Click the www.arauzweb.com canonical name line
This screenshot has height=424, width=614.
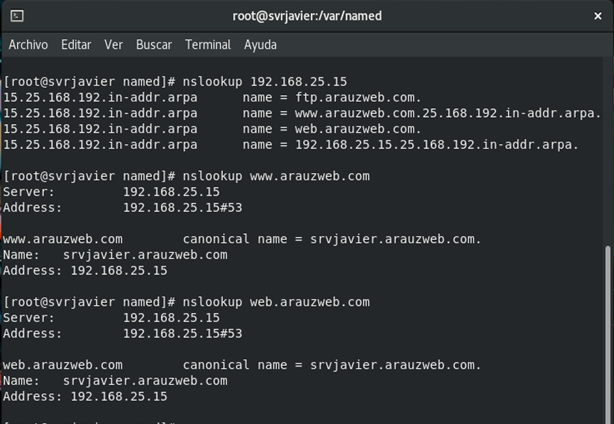coord(242,239)
